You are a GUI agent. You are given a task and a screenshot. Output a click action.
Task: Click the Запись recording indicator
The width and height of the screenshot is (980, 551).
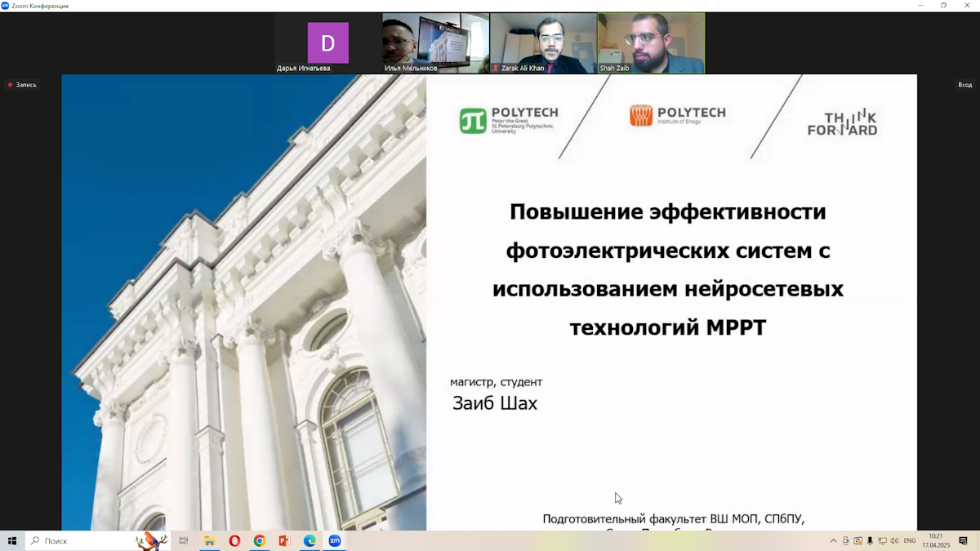pos(22,85)
